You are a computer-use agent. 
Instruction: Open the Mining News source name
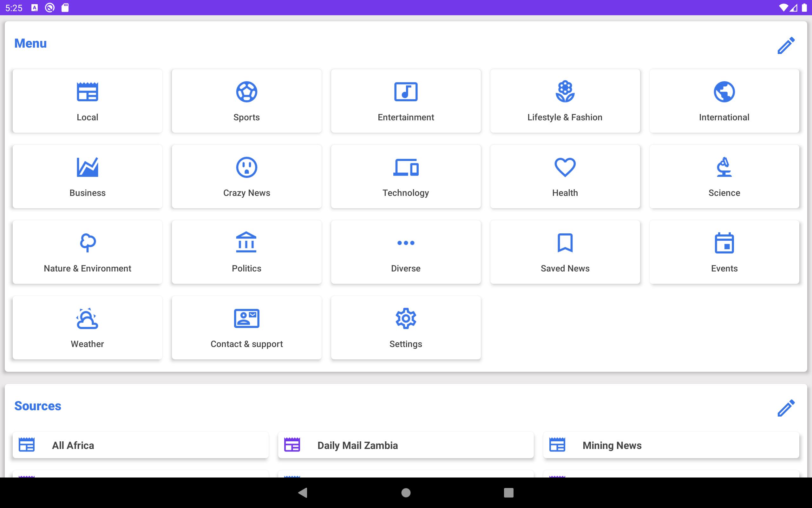(612, 445)
